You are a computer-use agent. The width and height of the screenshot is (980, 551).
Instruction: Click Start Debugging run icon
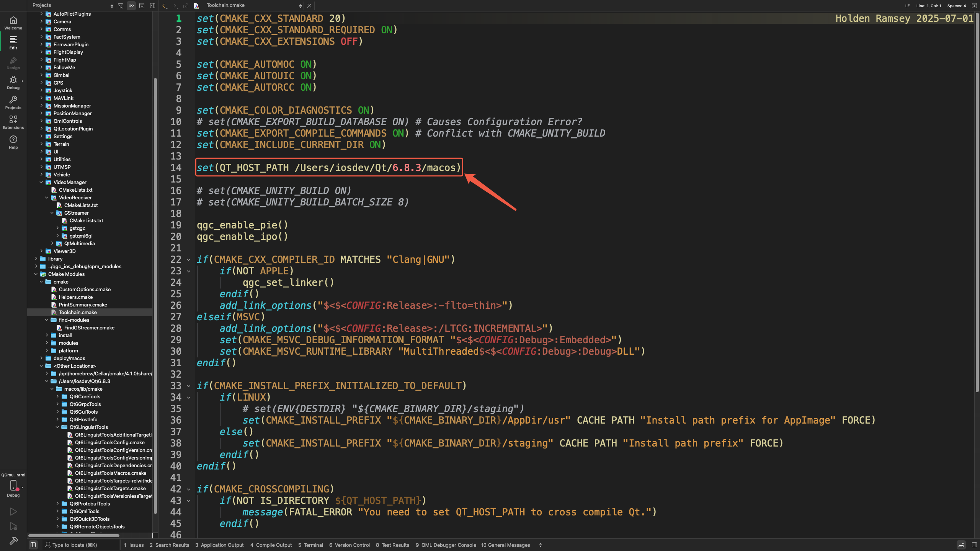pos(13,527)
